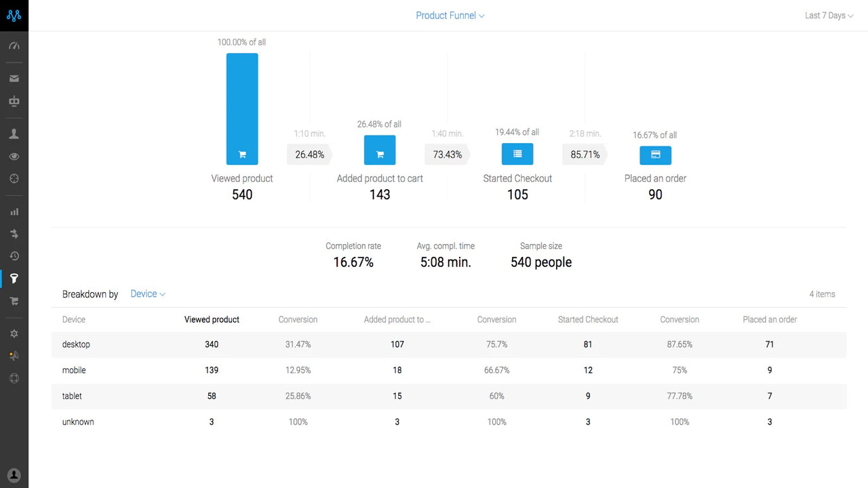The height and width of the screenshot is (488, 868).
Task: Open the shopping cart icon in sidebar
Action: coord(14,301)
